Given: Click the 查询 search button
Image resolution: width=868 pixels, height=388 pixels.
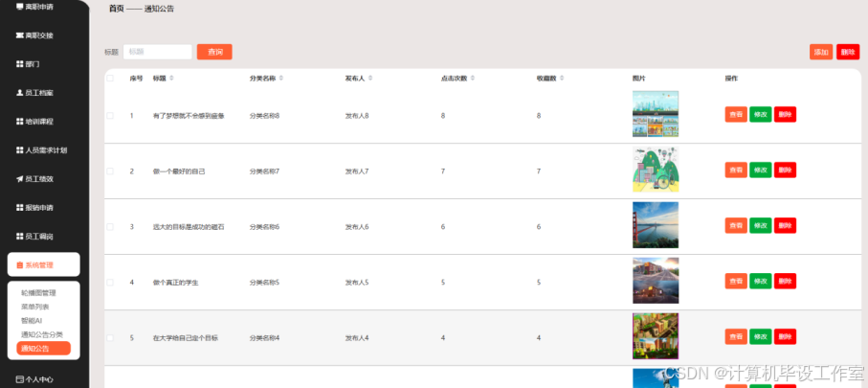Looking at the screenshot, I should (214, 52).
